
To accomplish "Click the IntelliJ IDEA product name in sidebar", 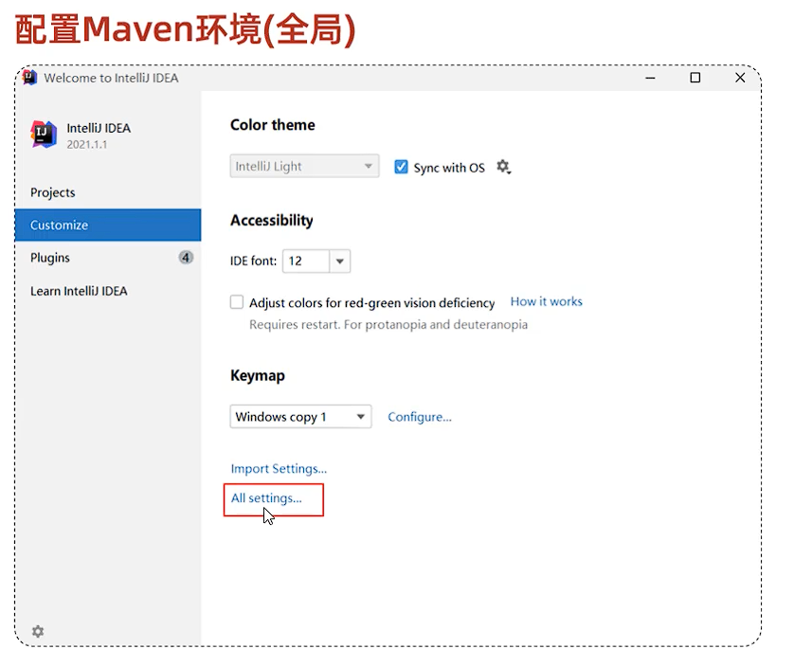I will point(99,128).
